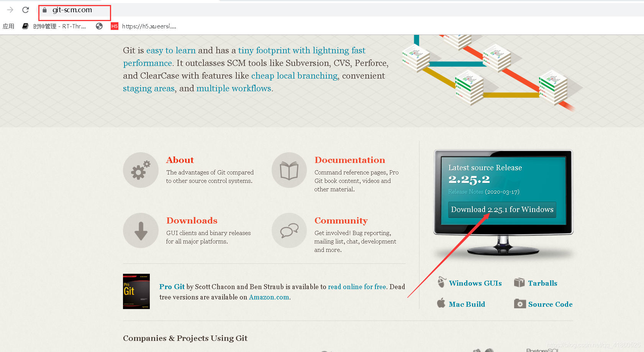This screenshot has width=644, height=352.
Task: Click the Windows GUIs mouse icon
Action: (441, 282)
